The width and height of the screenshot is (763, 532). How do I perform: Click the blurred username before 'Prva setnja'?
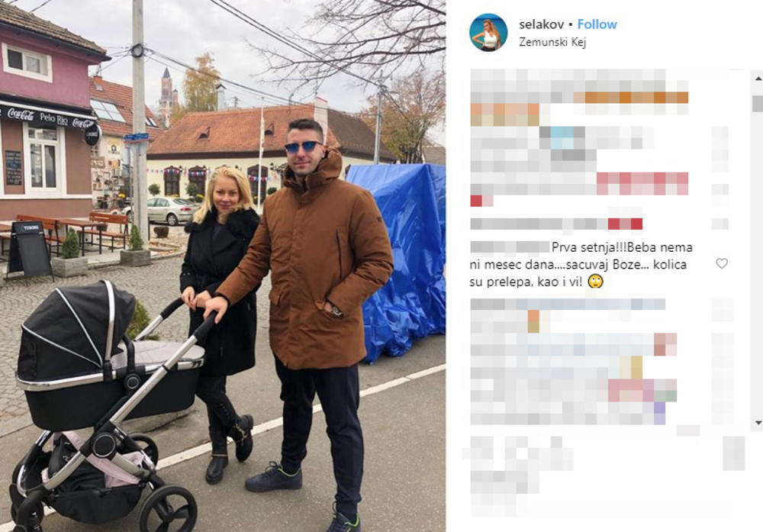click(x=510, y=247)
